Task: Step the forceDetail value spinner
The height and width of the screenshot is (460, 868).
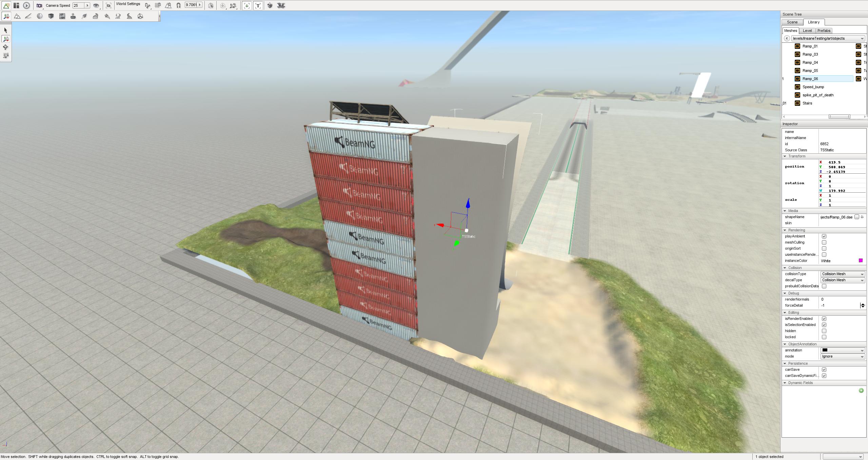Action: coord(863,306)
